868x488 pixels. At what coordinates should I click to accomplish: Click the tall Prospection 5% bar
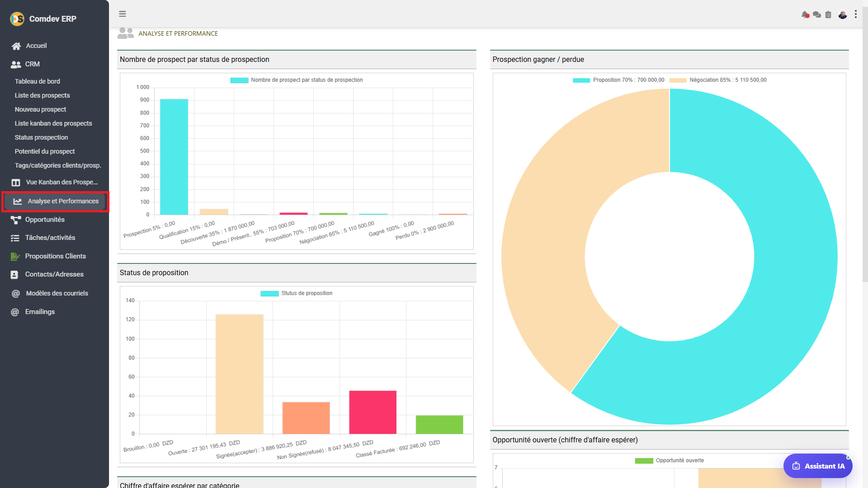coord(174,157)
